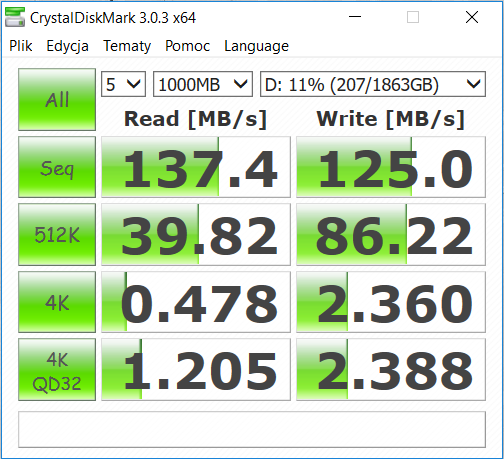Select the 512K read result 39.82
The width and height of the screenshot is (504, 459).
[196, 235]
